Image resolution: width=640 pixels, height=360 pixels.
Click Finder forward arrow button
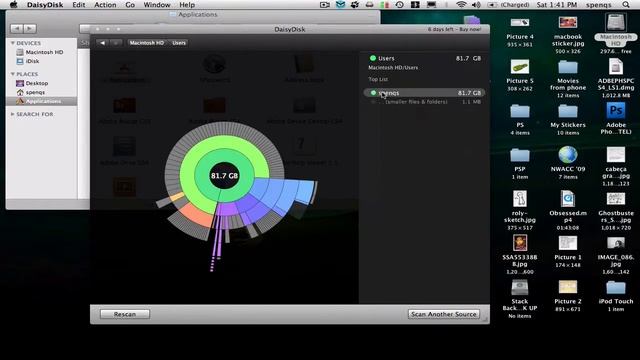tap(30, 29)
